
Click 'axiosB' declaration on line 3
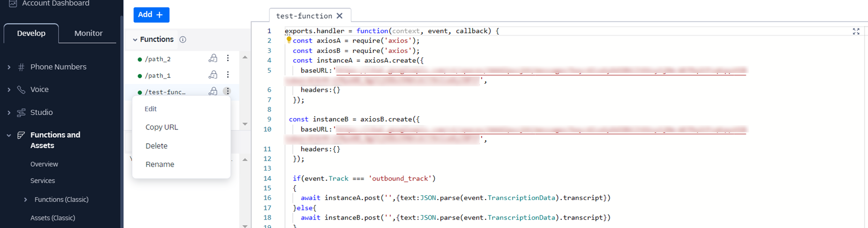[x=328, y=51]
